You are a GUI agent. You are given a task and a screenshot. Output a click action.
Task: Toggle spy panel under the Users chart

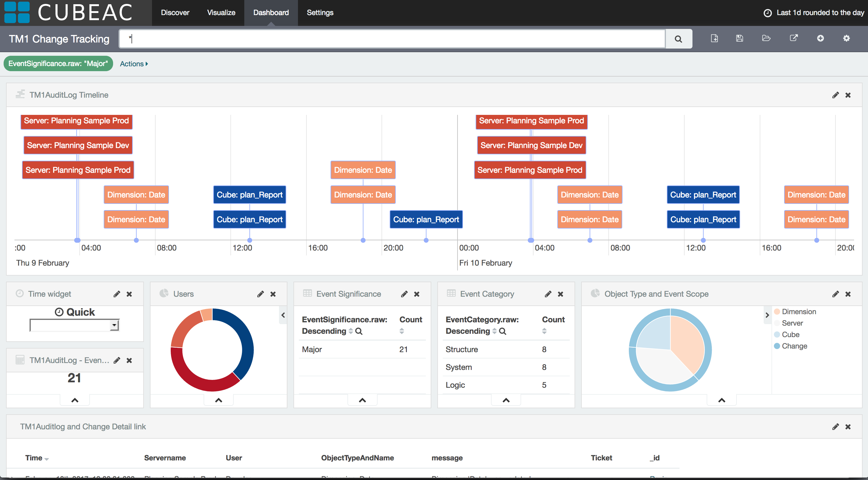(219, 400)
